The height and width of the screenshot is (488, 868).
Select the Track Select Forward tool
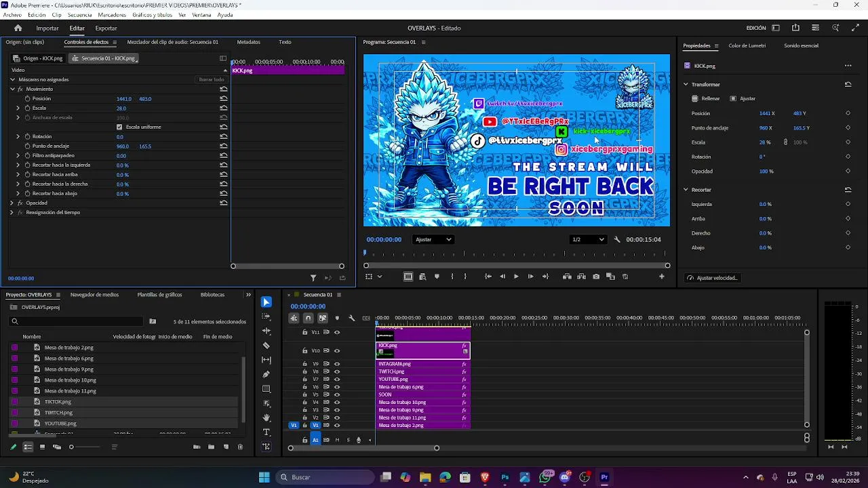[x=267, y=317]
